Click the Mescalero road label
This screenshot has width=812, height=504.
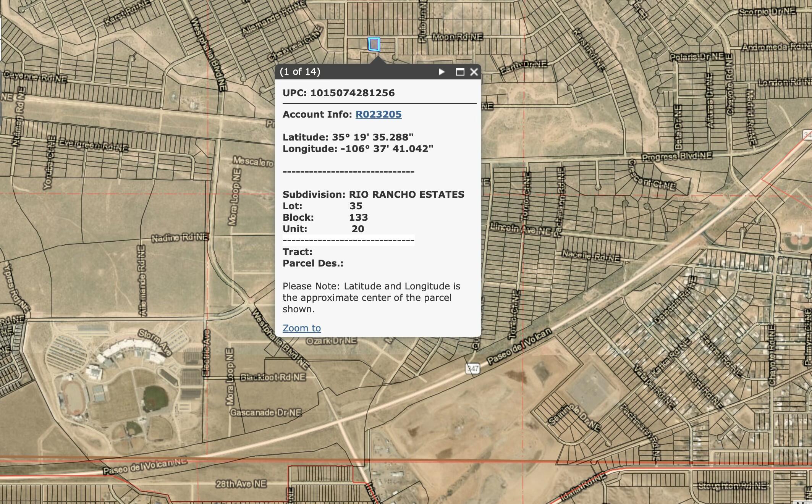point(253,162)
